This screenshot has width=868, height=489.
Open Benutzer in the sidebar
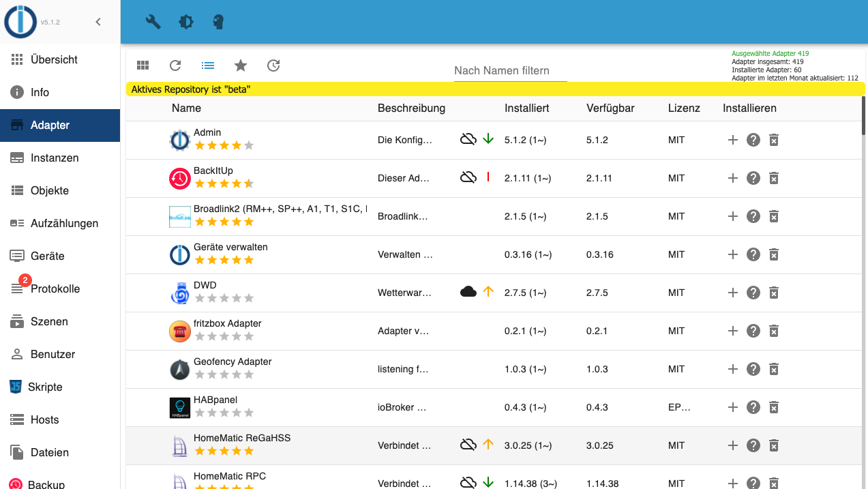click(x=60, y=355)
